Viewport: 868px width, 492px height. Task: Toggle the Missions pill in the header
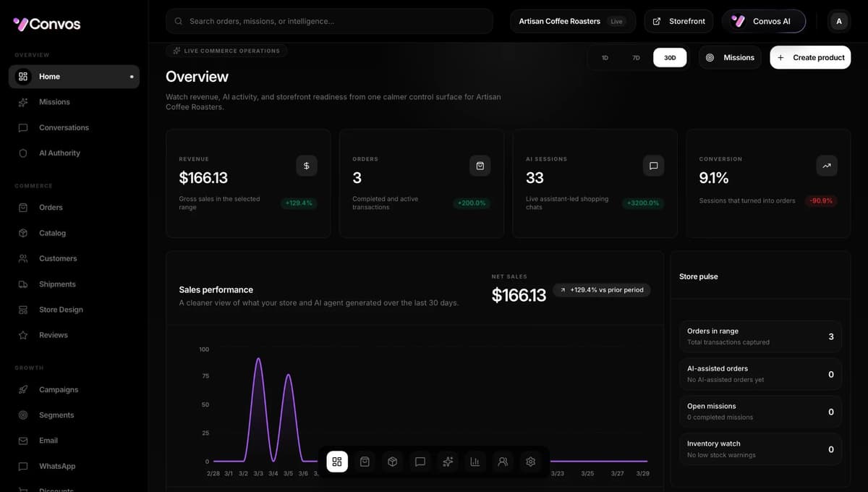coord(730,57)
